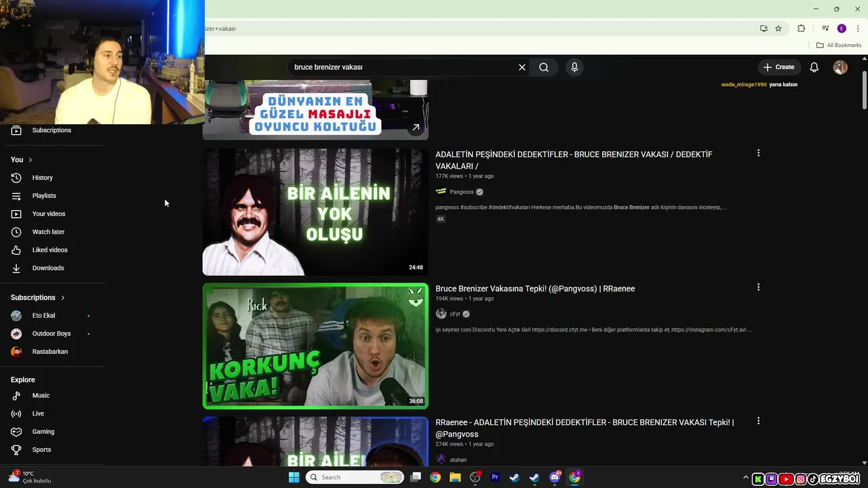The height and width of the screenshot is (488, 868).
Task: Open weather widget on taskbar
Action: click(30, 477)
